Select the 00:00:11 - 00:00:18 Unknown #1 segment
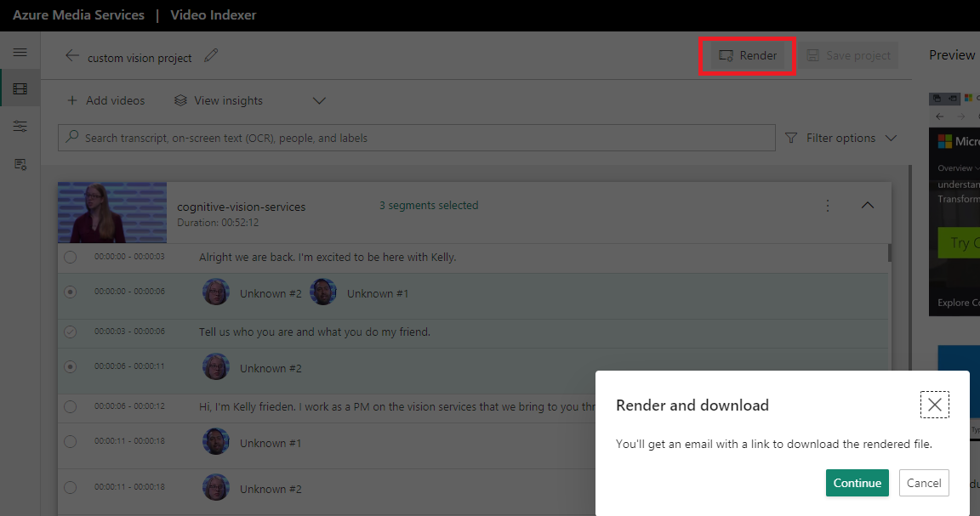The width and height of the screenshot is (980, 516). 70,442
